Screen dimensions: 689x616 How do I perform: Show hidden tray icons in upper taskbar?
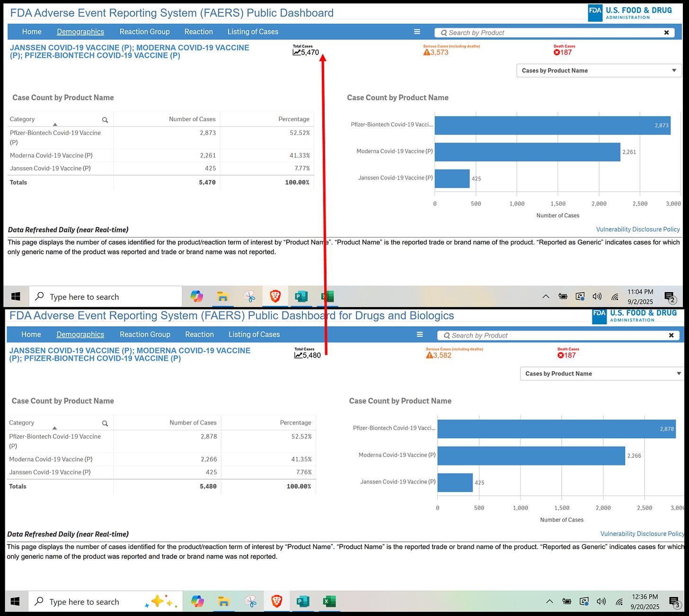tap(546, 296)
